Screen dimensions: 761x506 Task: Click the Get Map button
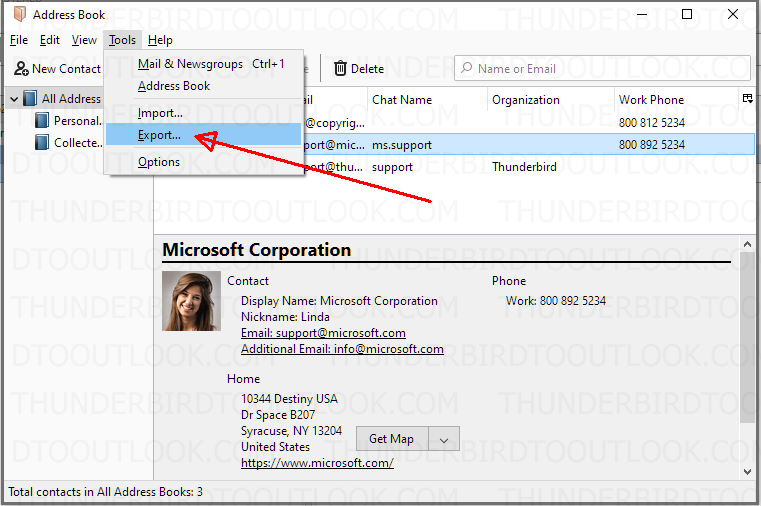[x=392, y=439]
